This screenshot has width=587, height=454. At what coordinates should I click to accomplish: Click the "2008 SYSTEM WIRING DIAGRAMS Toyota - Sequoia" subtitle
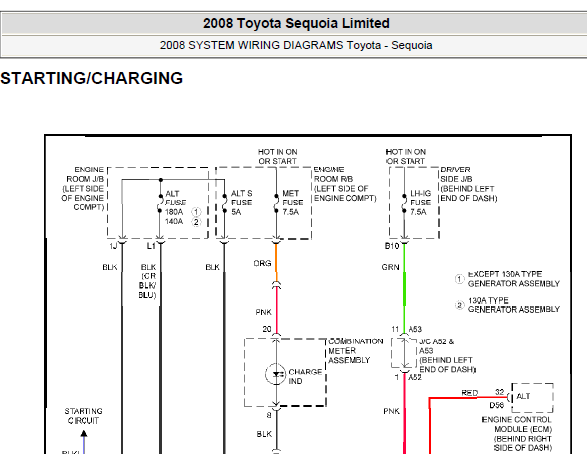296,45
